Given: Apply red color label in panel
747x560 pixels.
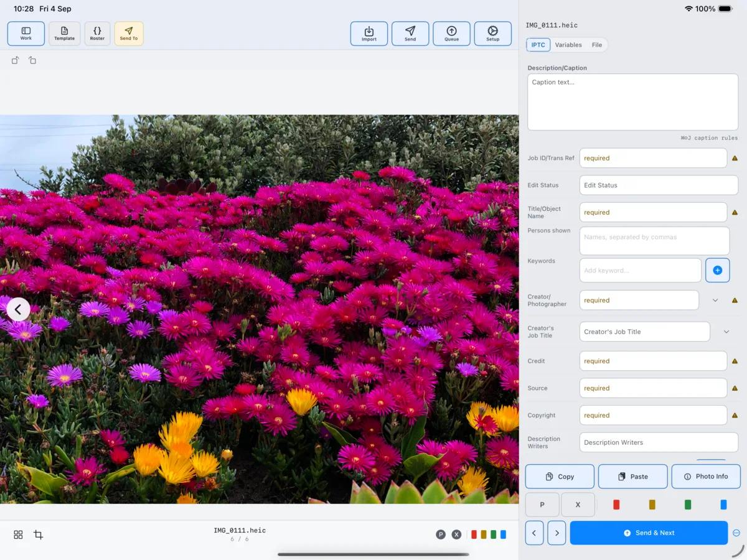Looking at the screenshot, I should [x=616, y=505].
